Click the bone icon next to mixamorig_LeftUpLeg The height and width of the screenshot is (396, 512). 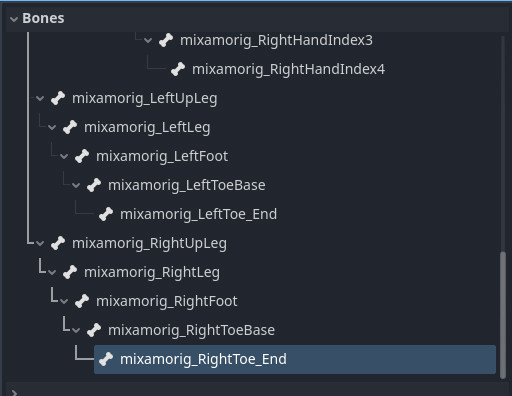[x=58, y=98]
